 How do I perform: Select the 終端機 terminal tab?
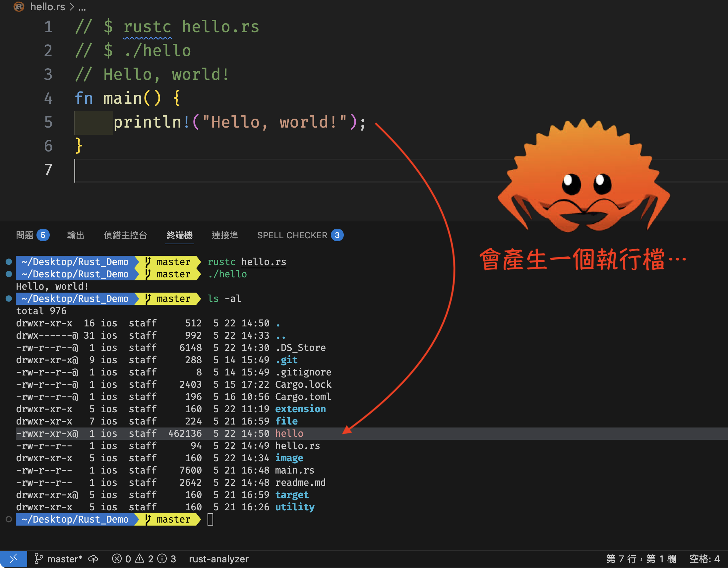179,235
